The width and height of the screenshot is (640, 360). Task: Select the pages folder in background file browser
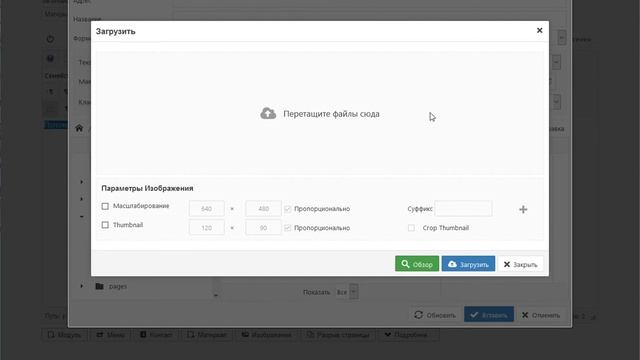click(118, 287)
